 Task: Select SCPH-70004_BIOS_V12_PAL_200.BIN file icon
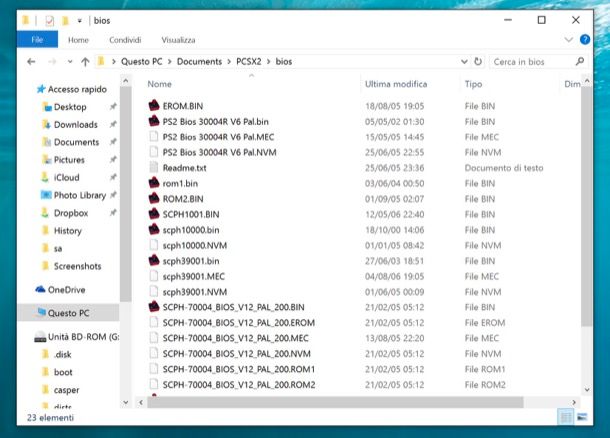point(154,307)
